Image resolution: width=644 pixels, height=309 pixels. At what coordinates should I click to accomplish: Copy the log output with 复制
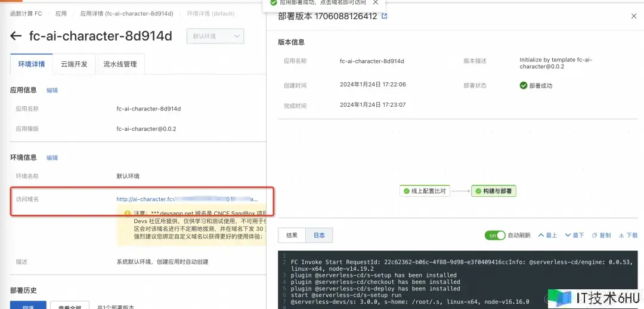pos(601,236)
